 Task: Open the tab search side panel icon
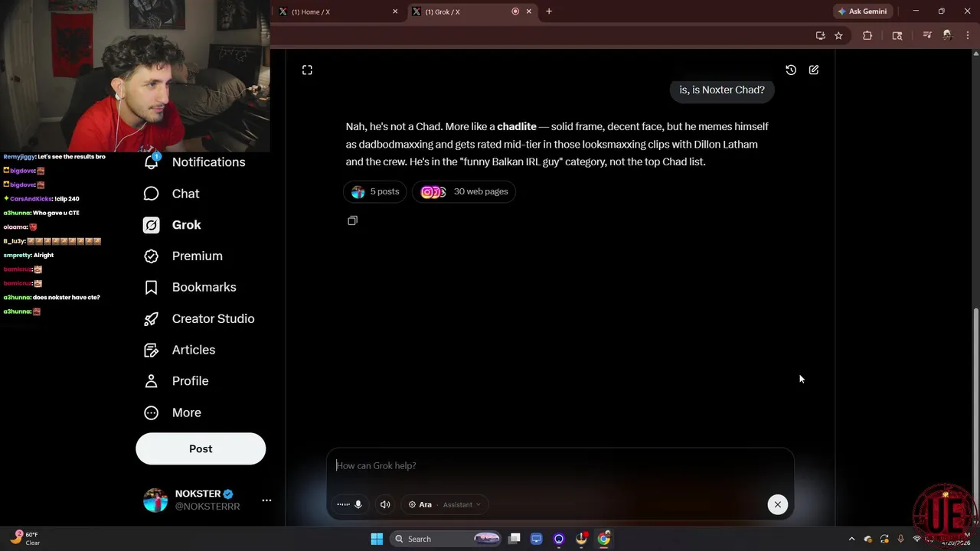tap(897, 35)
